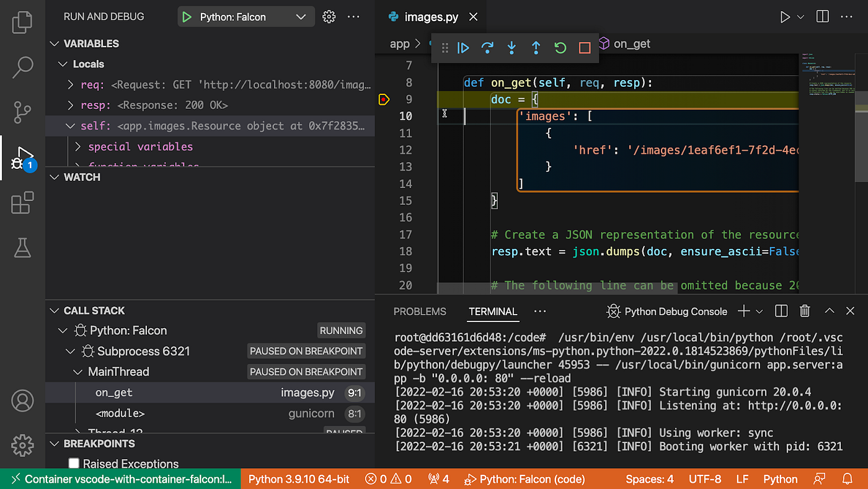Select the images.py editor tab
The height and width of the screenshot is (489, 868).
(x=431, y=17)
